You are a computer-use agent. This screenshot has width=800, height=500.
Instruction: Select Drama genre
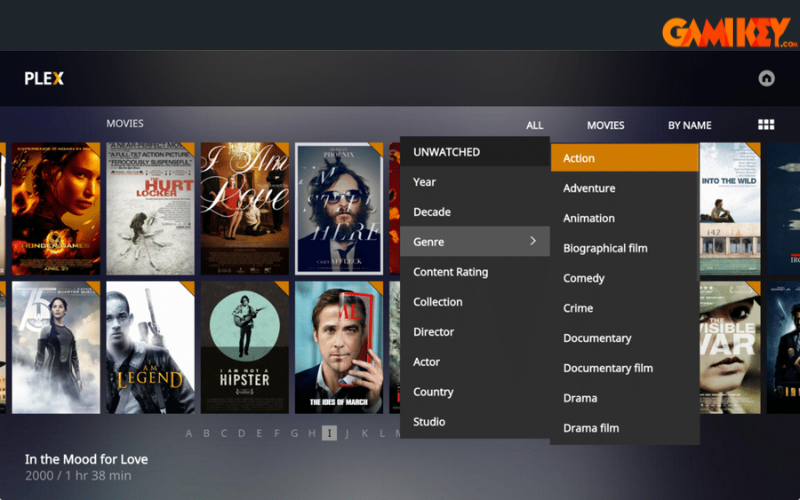(x=624, y=398)
